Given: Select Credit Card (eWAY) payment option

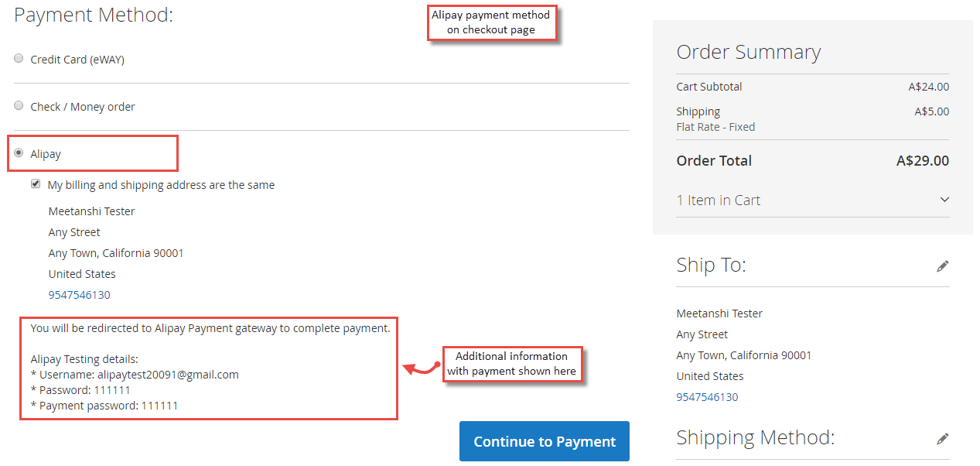Looking at the screenshot, I should [x=19, y=59].
